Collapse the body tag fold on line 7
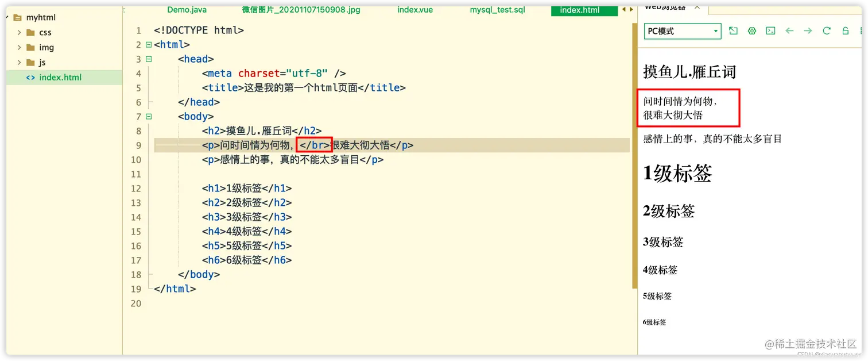 (x=149, y=117)
